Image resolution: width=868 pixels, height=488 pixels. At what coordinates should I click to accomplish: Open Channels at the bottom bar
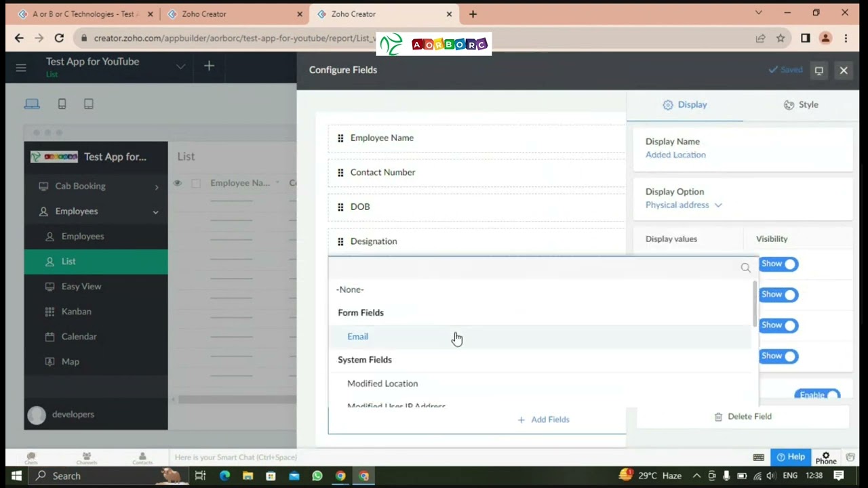[87, 458]
